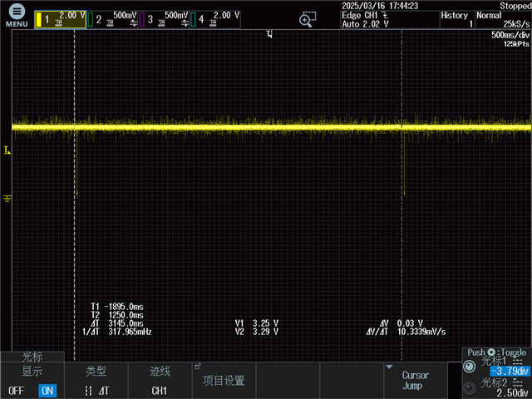Screen dimensions: 532x399
Task: Open the MENU button
Action: tap(17, 15)
